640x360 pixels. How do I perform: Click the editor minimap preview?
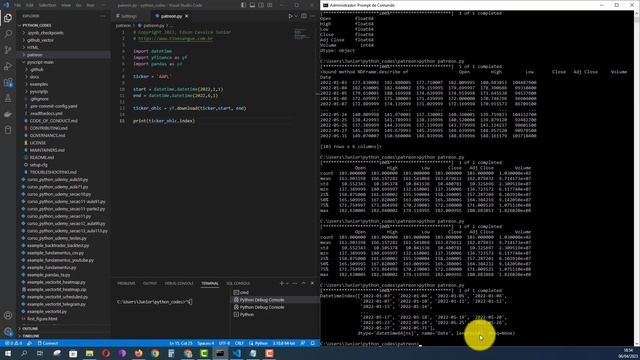tap(302, 34)
